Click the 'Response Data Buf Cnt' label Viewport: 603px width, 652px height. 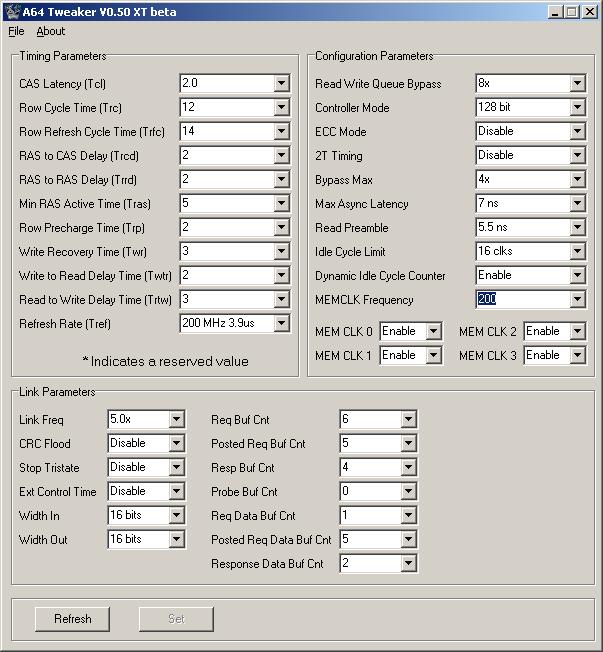point(267,564)
